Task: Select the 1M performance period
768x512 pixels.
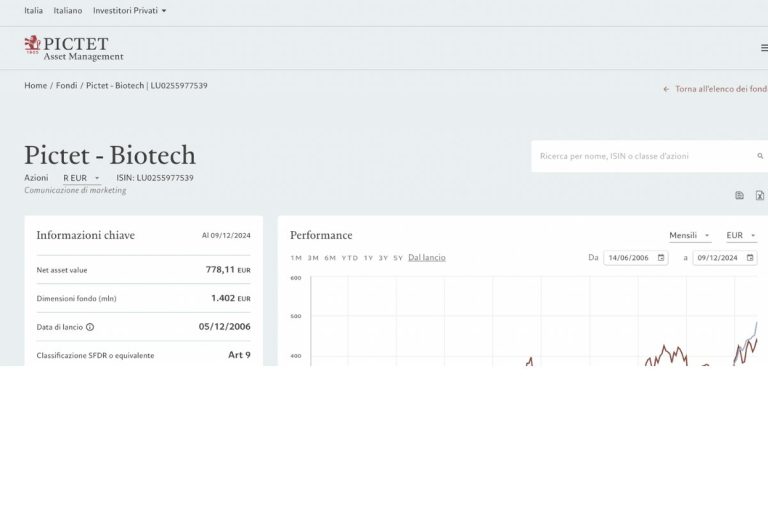Action: point(296,258)
